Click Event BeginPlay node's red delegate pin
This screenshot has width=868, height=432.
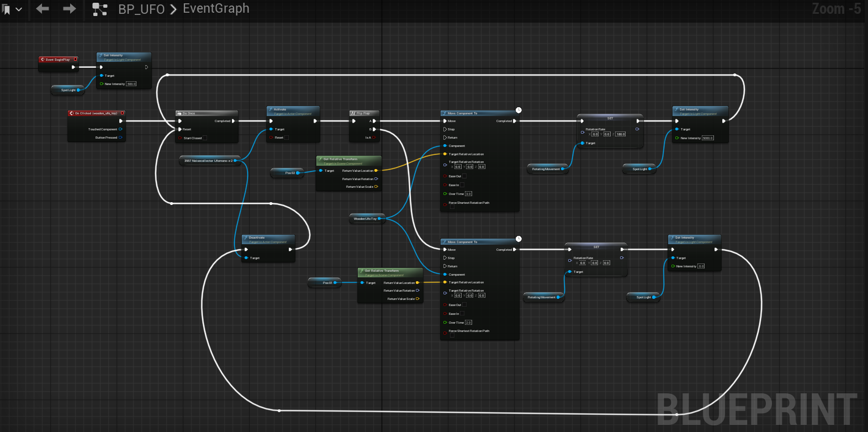(76, 59)
